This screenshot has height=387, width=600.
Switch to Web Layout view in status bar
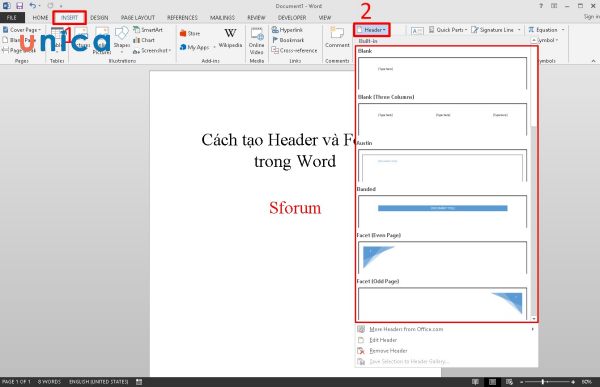pyautogui.click(x=509, y=382)
